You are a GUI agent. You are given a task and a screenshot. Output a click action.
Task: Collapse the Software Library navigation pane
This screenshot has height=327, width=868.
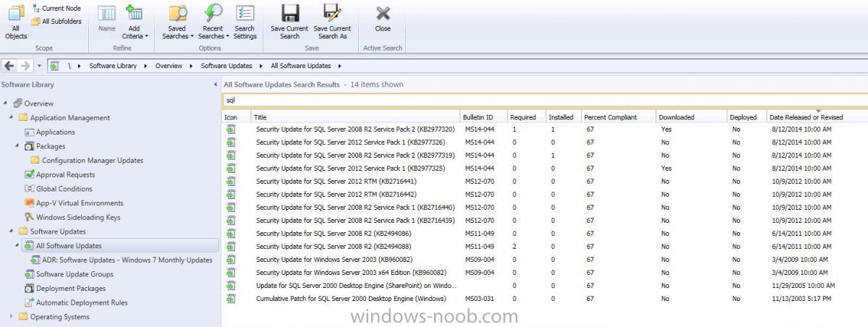click(216, 85)
